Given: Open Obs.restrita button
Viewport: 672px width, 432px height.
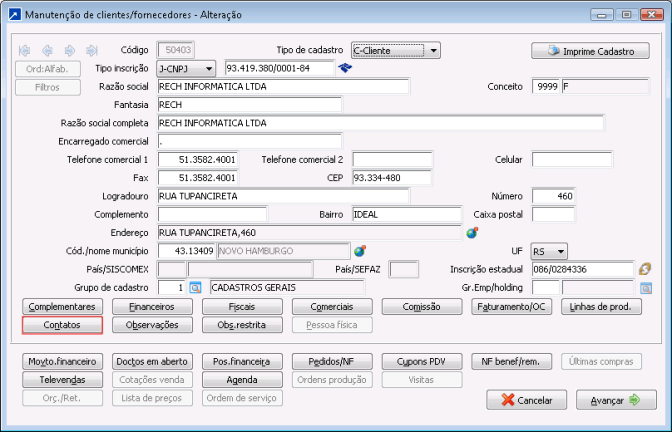Looking at the screenshot, I should 242,325.
